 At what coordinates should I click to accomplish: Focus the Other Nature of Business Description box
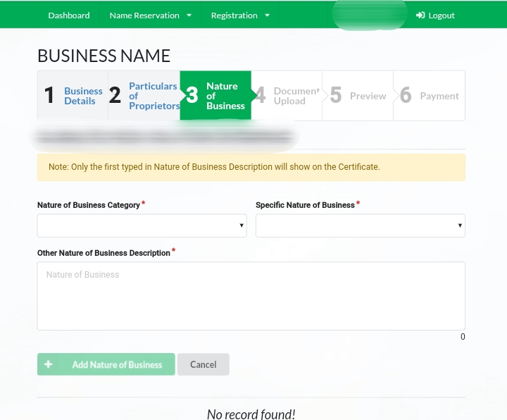pyautogui.click(x=251, y=296)
